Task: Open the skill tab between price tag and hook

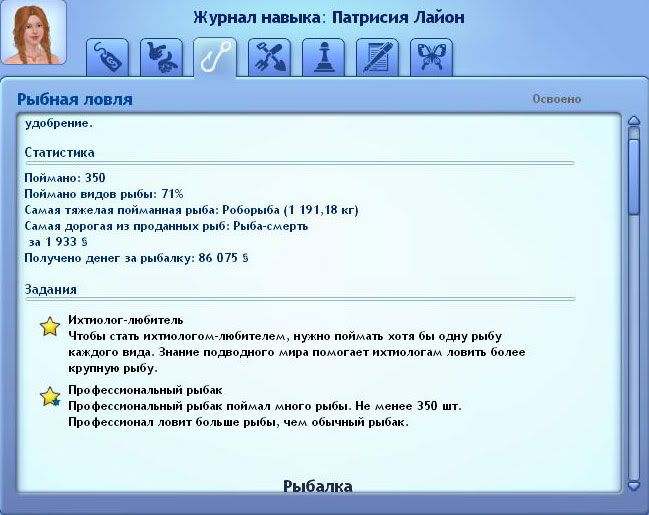Action: coord(161,58)
